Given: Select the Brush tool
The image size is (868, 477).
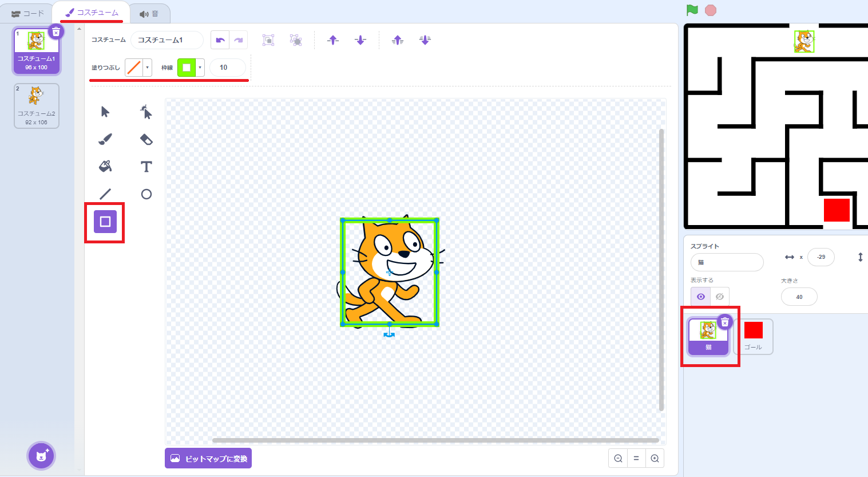Looking at the screenshot, I should 105,139.
